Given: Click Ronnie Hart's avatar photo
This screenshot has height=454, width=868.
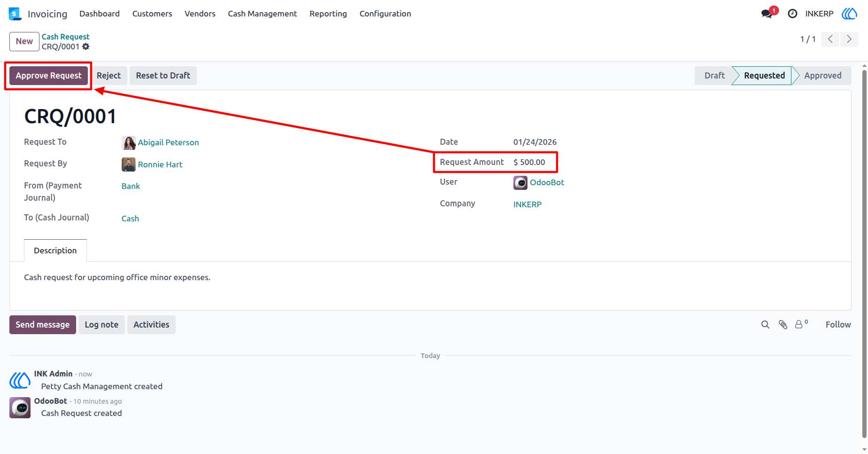Looking at the screenshot, I should pos(129,164).
